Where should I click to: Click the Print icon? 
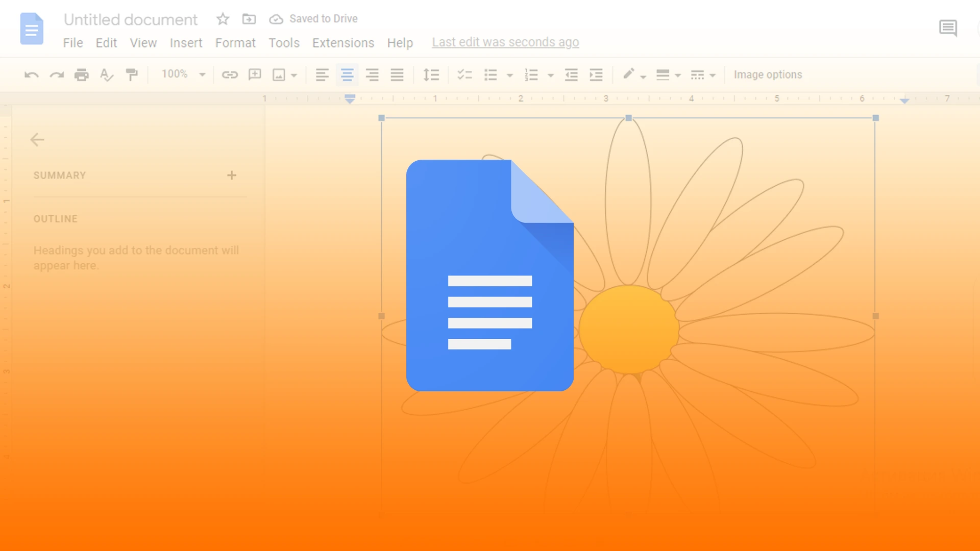(82, 75)
